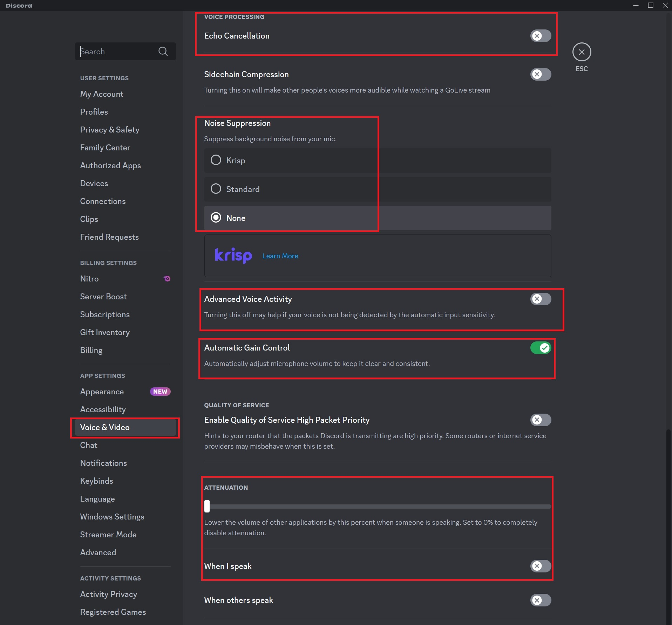Select Krisp noise suppression option
This screenshot has height=625, width=672.
pos(216,160)
